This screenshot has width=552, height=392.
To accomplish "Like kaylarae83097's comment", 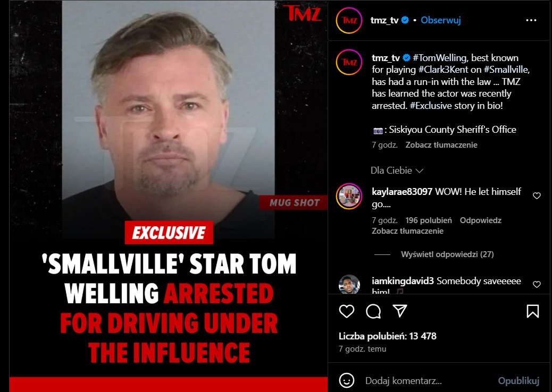I will click(x=537, y=196).
